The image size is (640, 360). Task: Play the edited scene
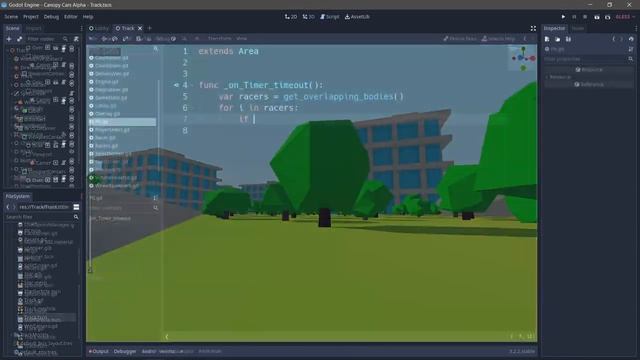(597, 17)
